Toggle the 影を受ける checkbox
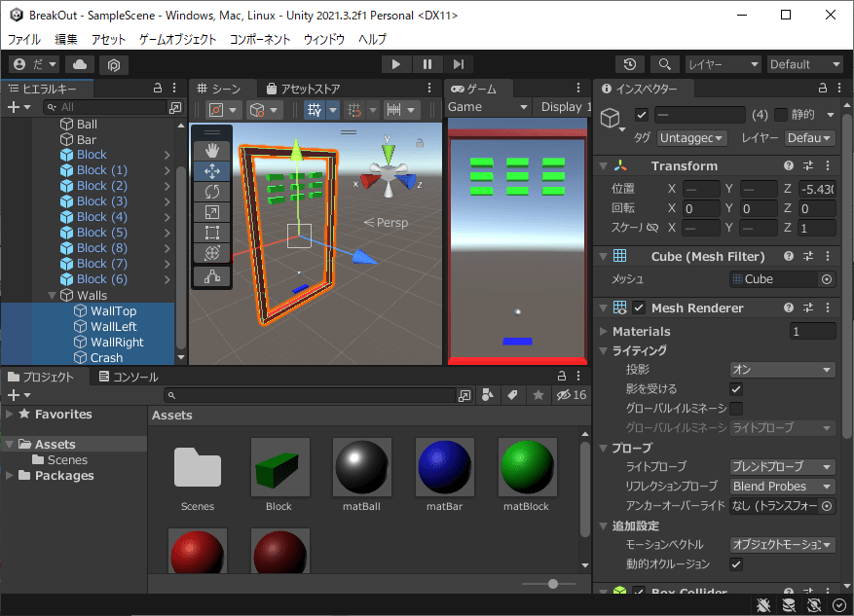Image resolution: width=854 pixels, height=616 pixels. pyautogui.click(x=736, y=389)
